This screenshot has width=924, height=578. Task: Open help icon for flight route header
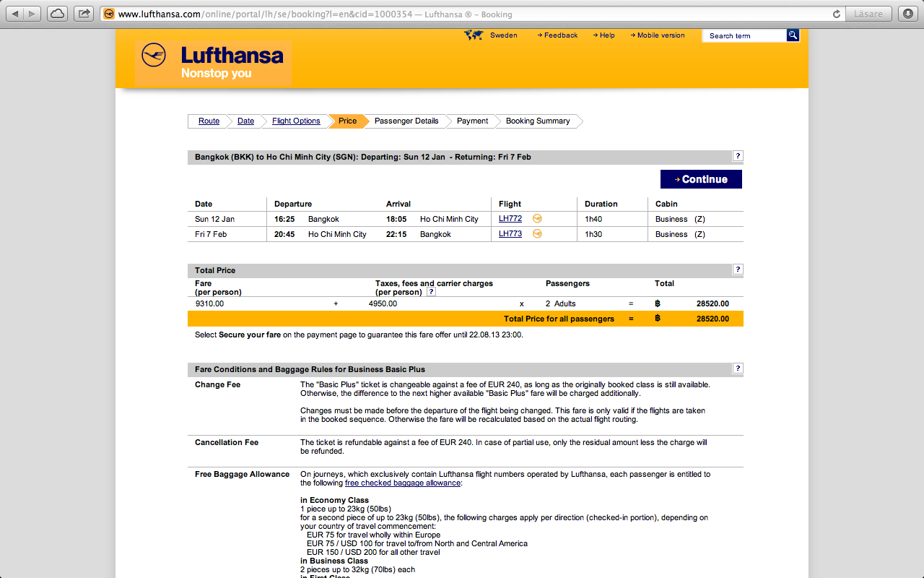[737, 156]
